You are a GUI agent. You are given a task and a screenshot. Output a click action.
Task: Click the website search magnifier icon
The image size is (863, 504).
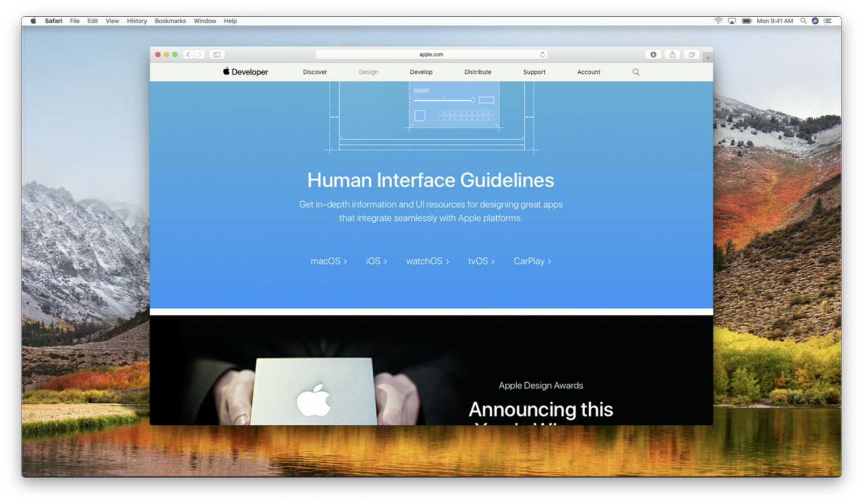(x=636, y=72)
